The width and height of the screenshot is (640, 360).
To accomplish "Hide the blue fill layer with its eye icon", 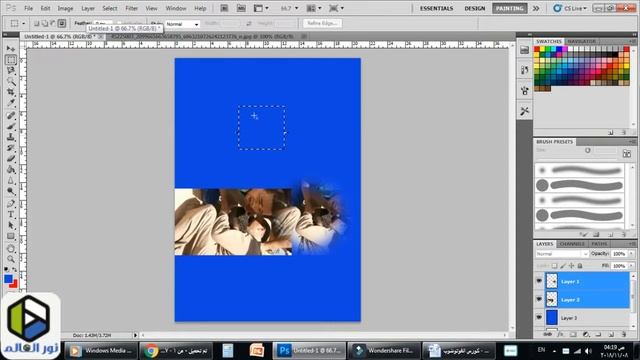I will [x=539, y=317].
